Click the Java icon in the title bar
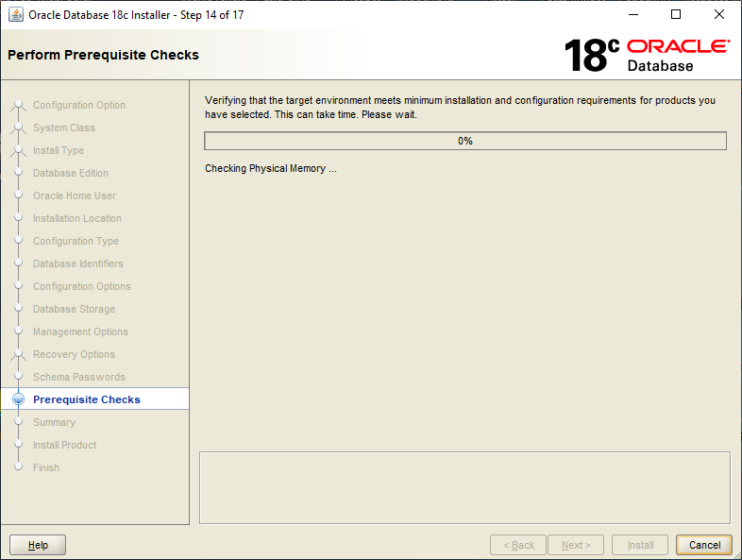The image size is (742, 560). click(16, 15)
